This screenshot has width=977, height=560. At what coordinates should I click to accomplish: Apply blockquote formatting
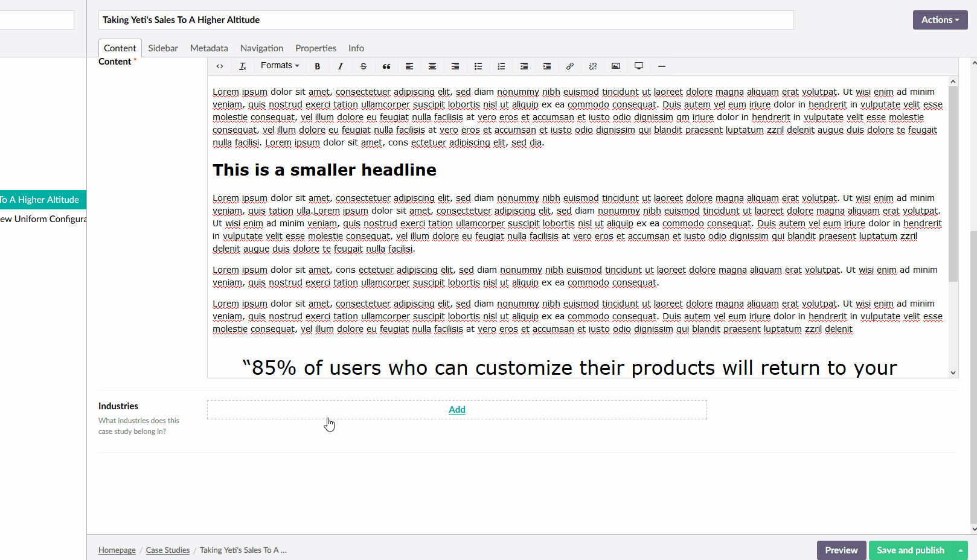[x=386, y=66]
